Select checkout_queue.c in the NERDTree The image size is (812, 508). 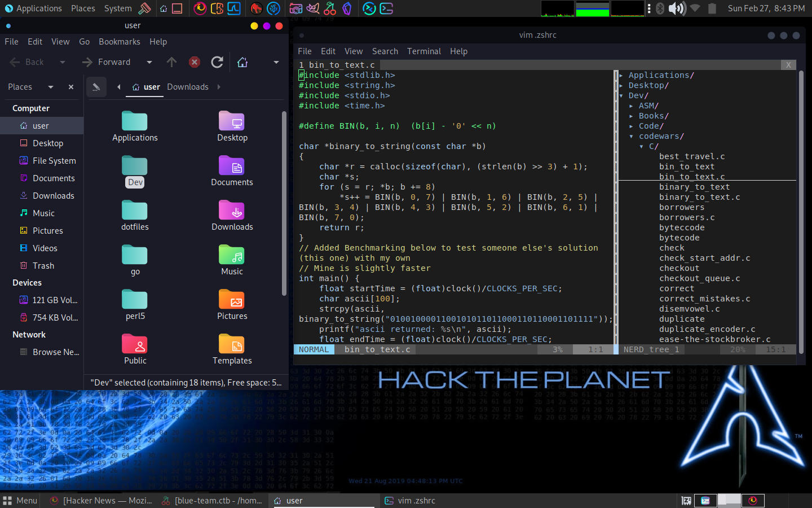pos(699,278)
